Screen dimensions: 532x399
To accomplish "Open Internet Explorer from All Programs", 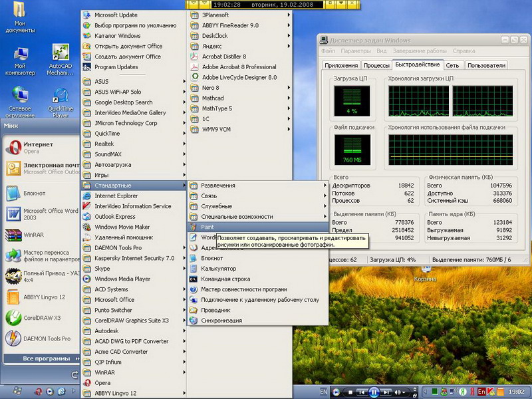I will point(134,196).
